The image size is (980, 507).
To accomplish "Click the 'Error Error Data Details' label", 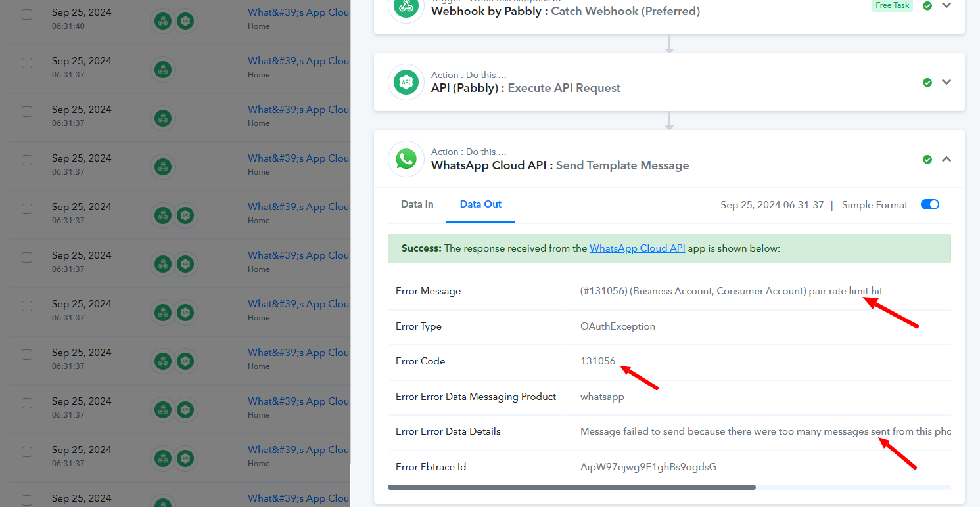I will 448,431.
